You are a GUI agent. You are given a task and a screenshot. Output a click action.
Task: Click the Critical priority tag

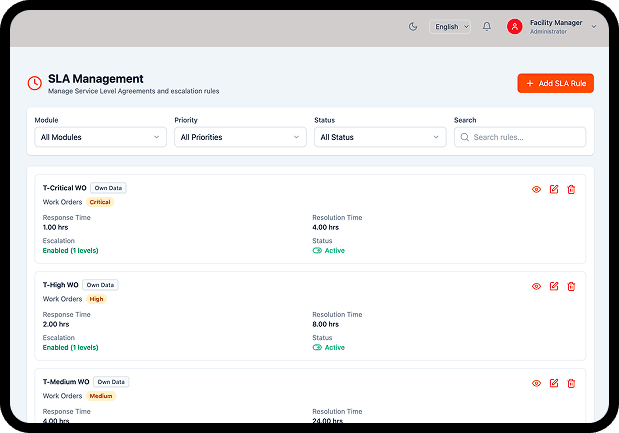pos(100,202)
